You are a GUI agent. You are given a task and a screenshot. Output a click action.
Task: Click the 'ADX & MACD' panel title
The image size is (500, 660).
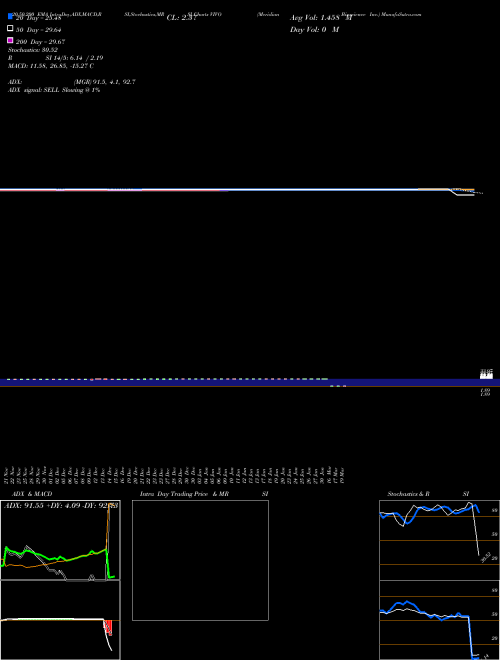click(x=32, y=494)
